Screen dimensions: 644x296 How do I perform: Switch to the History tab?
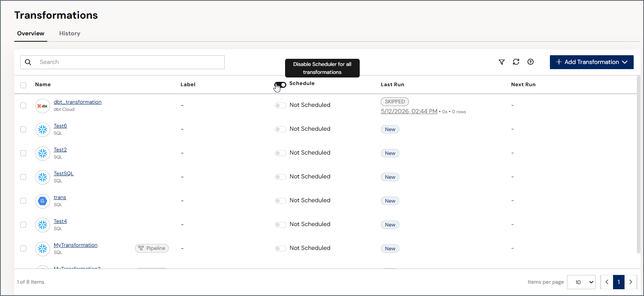tap(70, 33)
